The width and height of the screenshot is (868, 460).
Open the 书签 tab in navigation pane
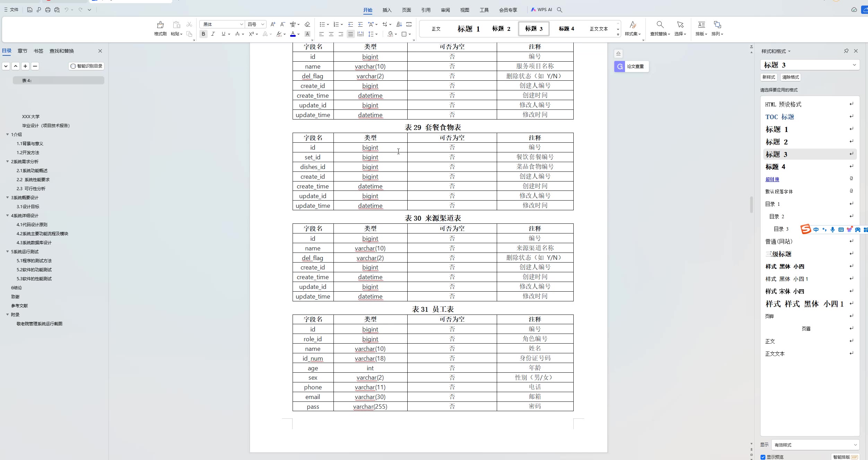[x=38, y=51]
